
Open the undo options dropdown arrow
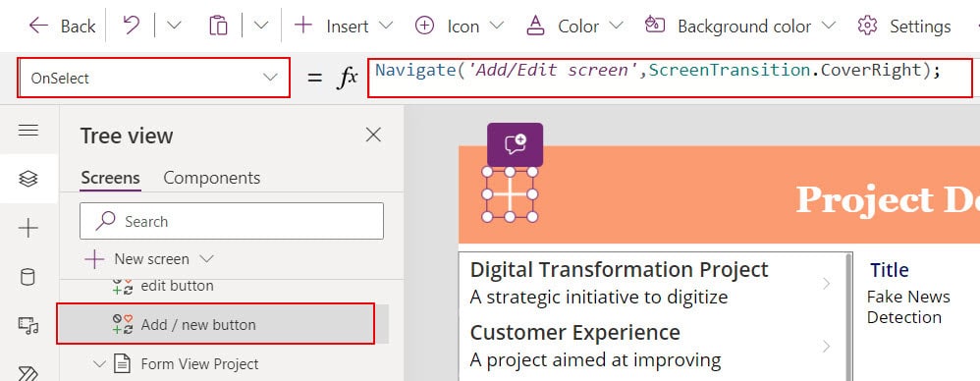(x=174, y=26)
